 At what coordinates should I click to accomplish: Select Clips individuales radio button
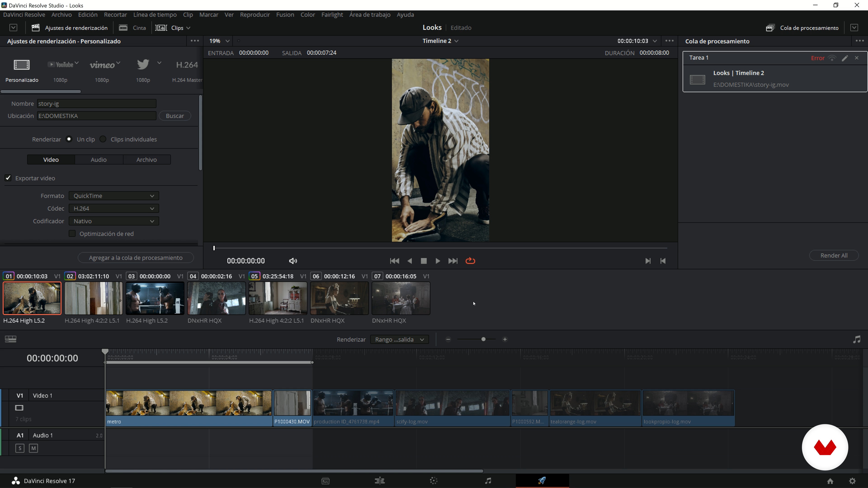pyautogui.click(x=103, y=139)
